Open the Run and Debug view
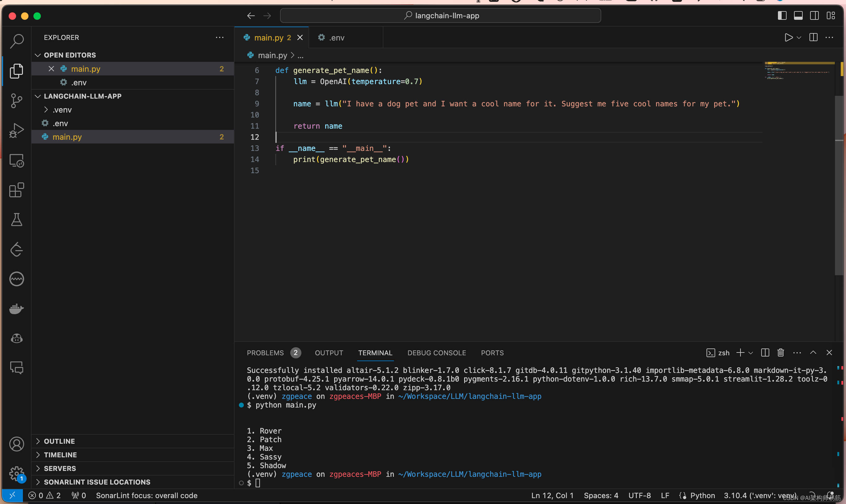Screen dimensions: 846x504 pyautogui.click(x=17, y=130)
